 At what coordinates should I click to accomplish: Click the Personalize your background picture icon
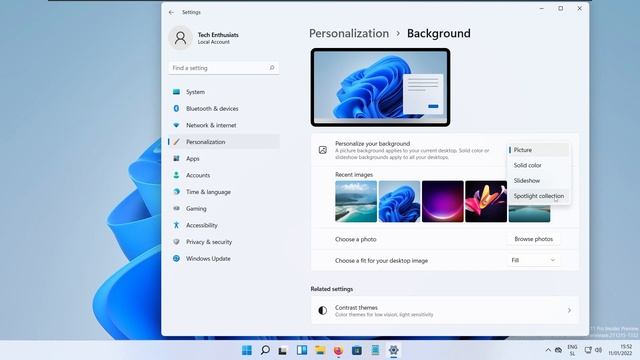point(322,150)
